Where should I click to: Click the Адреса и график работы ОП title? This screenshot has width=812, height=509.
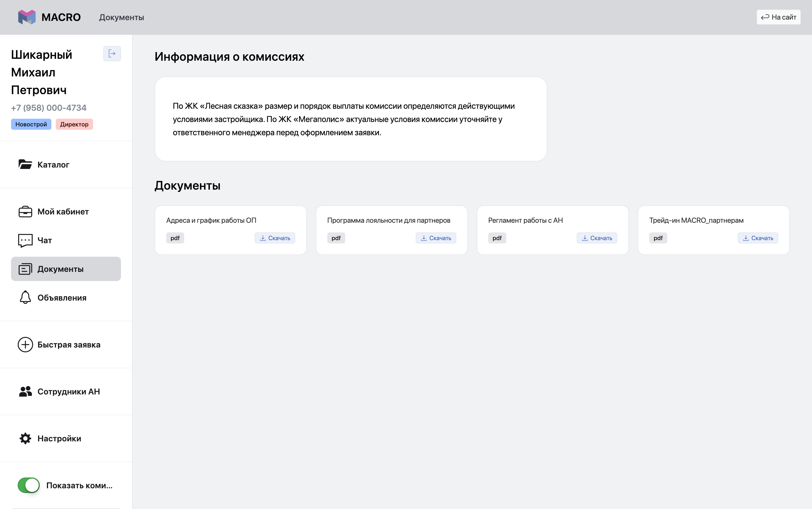tap(211, 220)
